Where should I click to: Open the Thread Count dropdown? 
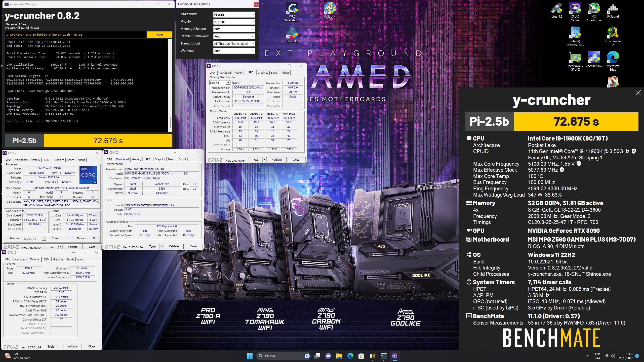click(x=234, y=44)
